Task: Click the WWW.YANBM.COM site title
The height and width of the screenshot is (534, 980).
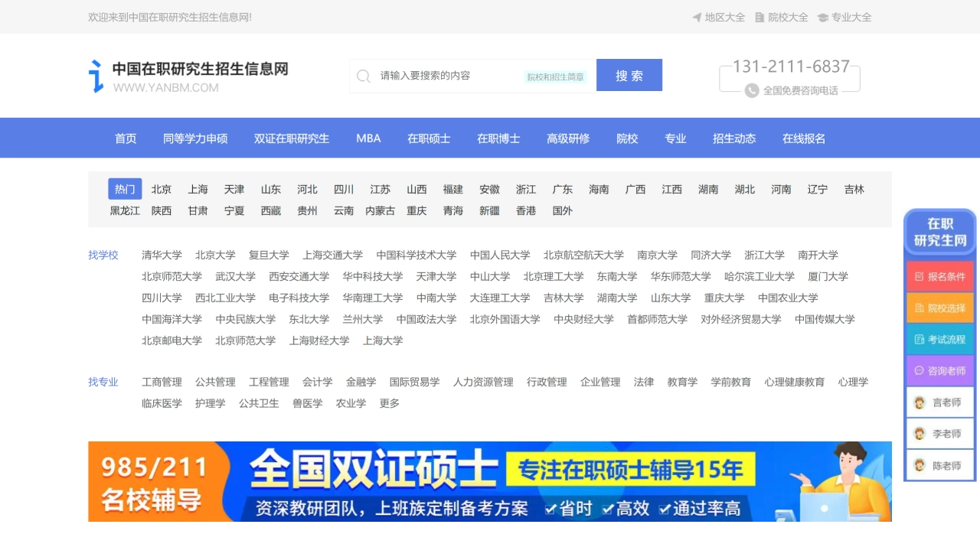Action: [x=166, y=88]
